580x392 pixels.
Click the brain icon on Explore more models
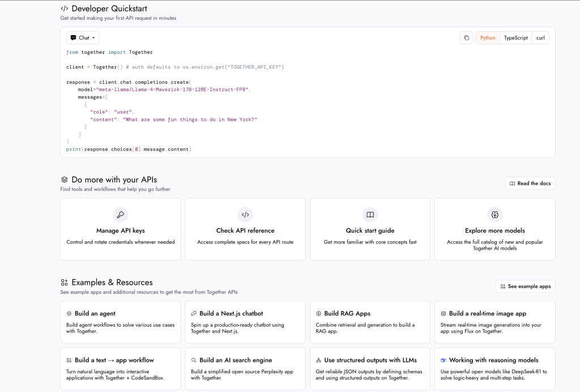495,215
